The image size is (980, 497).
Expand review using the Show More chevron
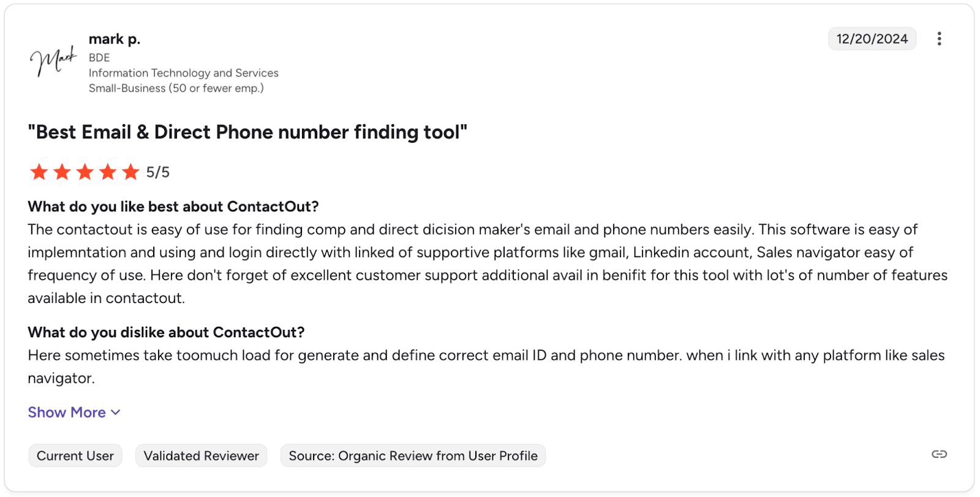(x=116, y=413)
